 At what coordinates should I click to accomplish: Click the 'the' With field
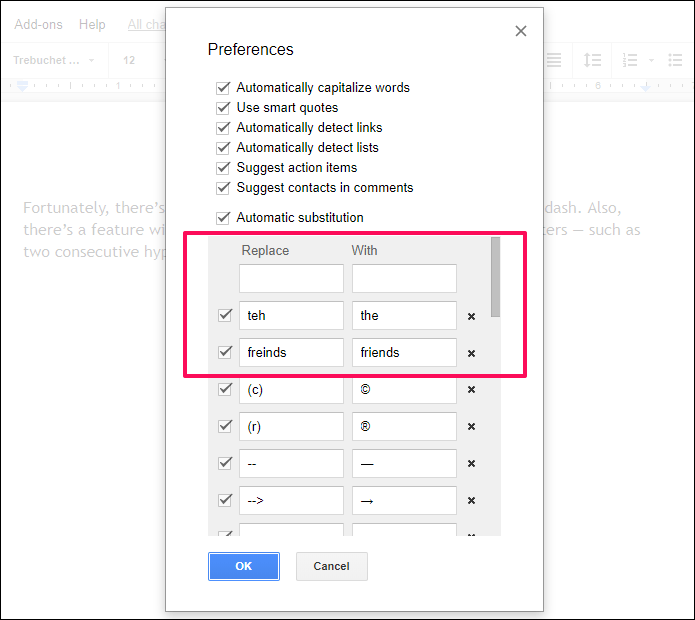click(x=404, y=316)
